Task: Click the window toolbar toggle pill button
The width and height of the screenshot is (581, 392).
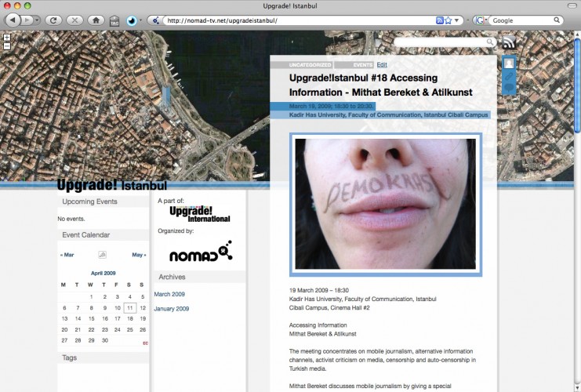Action: tap(572, 5)
